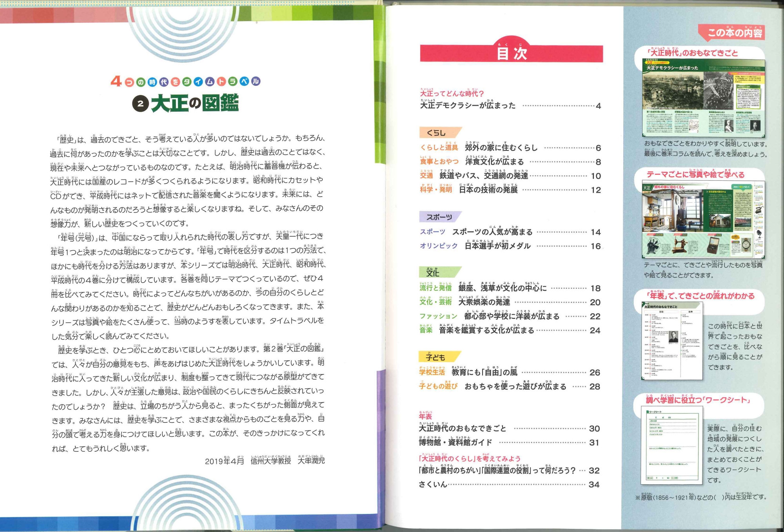Click the black circled number 2 beside the title
Screen dimensions: 784x532
(x=140, y=104)
